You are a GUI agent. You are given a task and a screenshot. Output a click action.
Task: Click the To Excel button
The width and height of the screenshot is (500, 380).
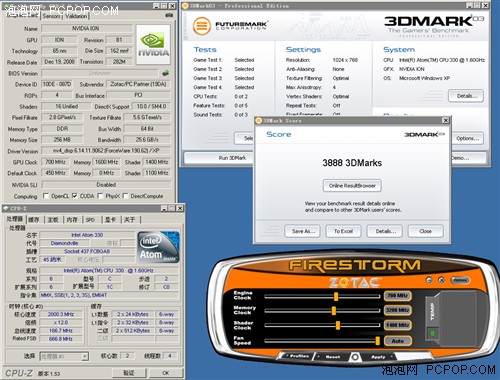coord(343,231)
